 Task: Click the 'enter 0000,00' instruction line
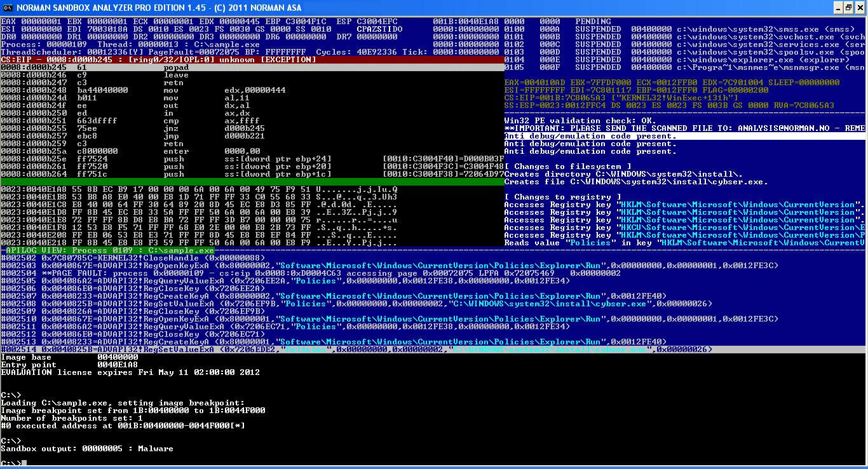pyautogui.click(x=252, y=151)
